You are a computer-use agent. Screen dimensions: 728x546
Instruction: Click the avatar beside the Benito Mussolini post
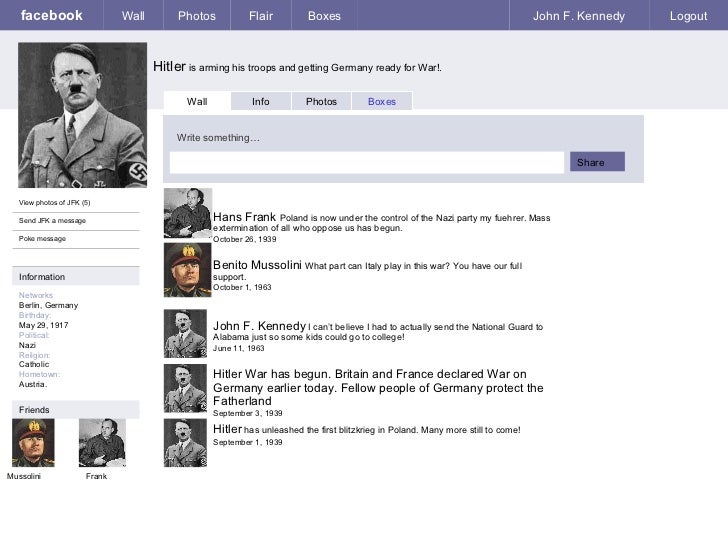[188, 270]
